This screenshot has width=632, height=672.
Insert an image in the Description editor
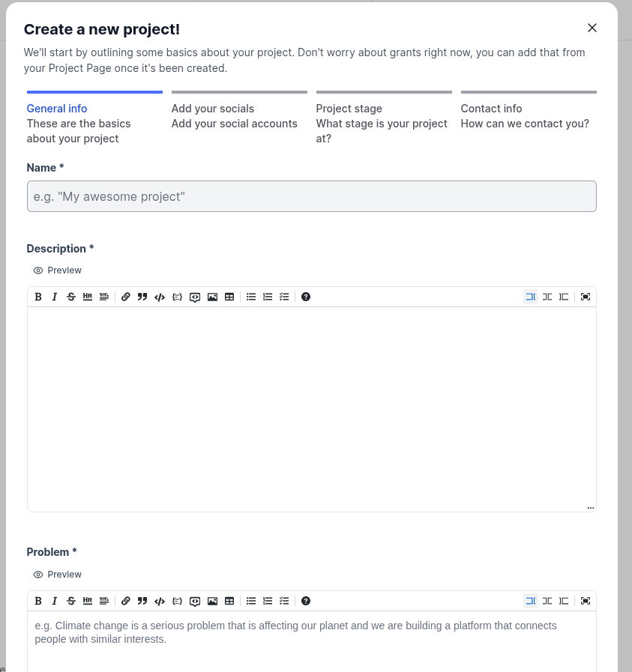click(x=212, y=297)
